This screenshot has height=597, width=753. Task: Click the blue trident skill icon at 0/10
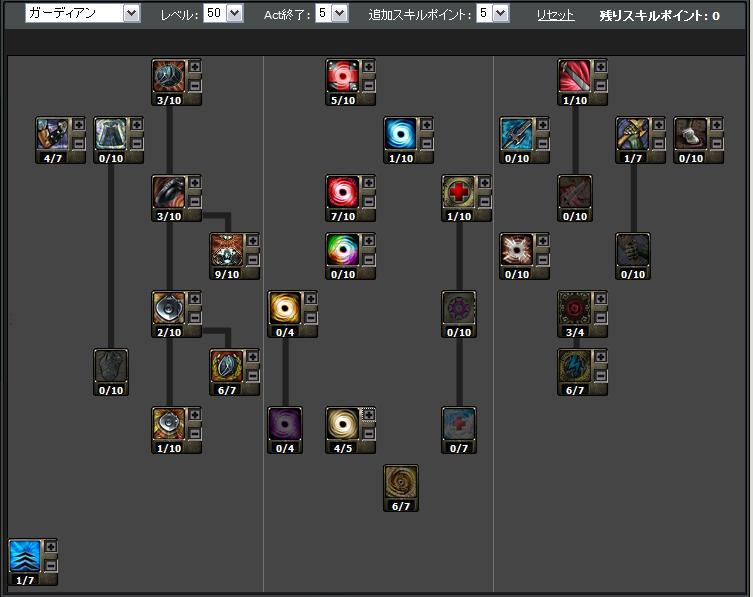pyautogui.click(x=517, y=134)
